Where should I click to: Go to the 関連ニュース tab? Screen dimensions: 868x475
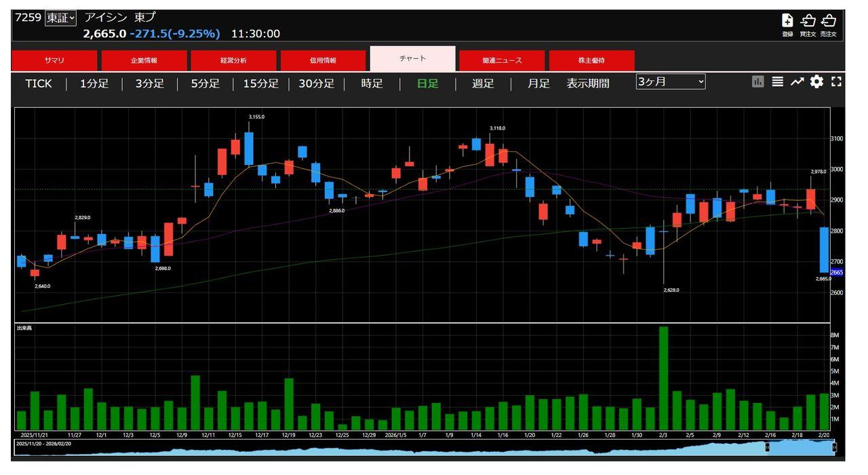pyautogui.click(x=502, y=60)
